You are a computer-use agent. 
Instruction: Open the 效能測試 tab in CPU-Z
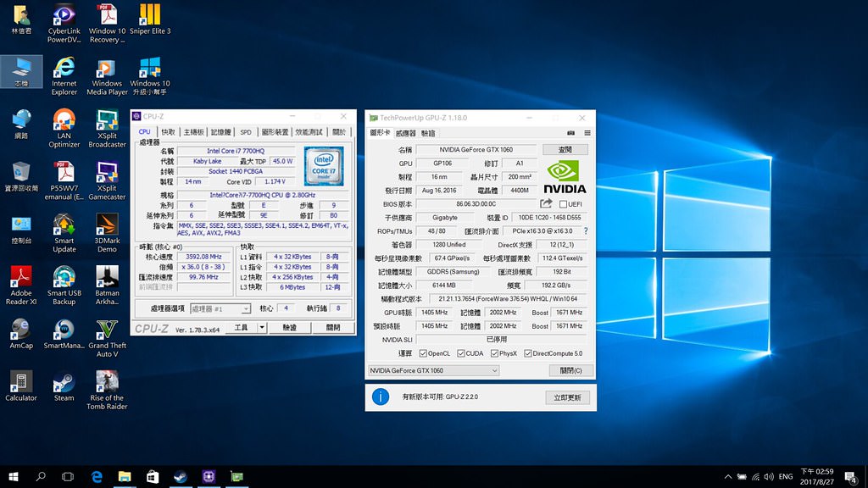309,131
